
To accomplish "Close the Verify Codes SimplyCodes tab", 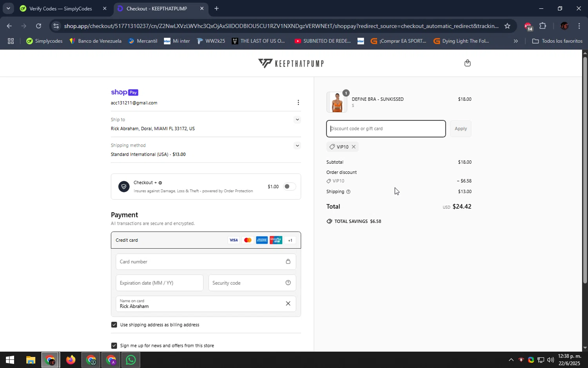I will [x=105, y=8].
